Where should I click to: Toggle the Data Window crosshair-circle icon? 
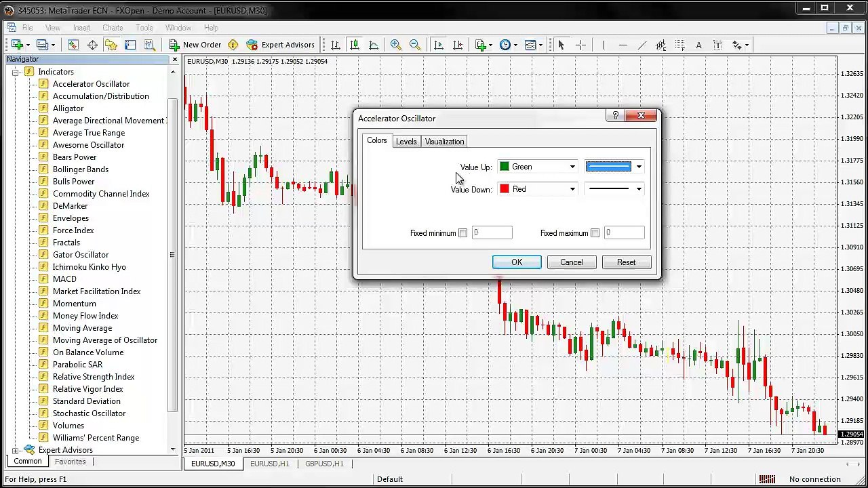pyautogui.click(x=92, y=45)
